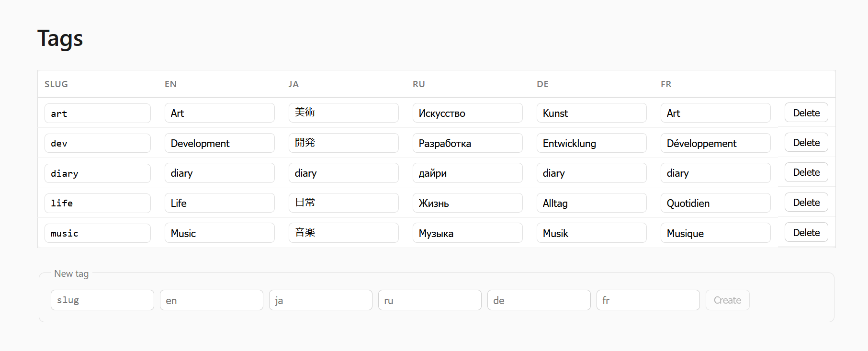This screenshot has height=351, width=868.
Task: Click the RU column header
Action: pos(419,84)
